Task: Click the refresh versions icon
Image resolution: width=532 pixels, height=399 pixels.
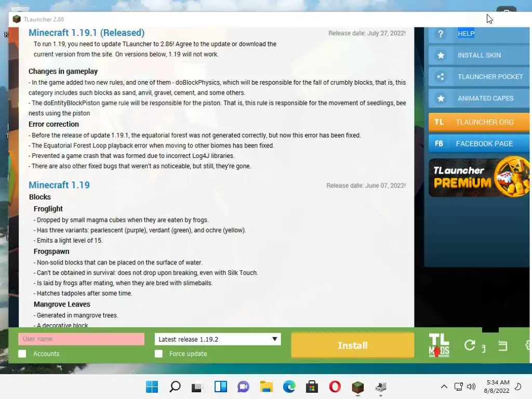Action: (x=470, y=345)
